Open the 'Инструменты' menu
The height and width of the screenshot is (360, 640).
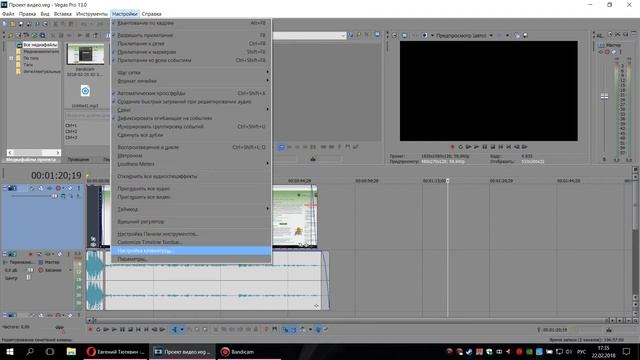[92, 14]
